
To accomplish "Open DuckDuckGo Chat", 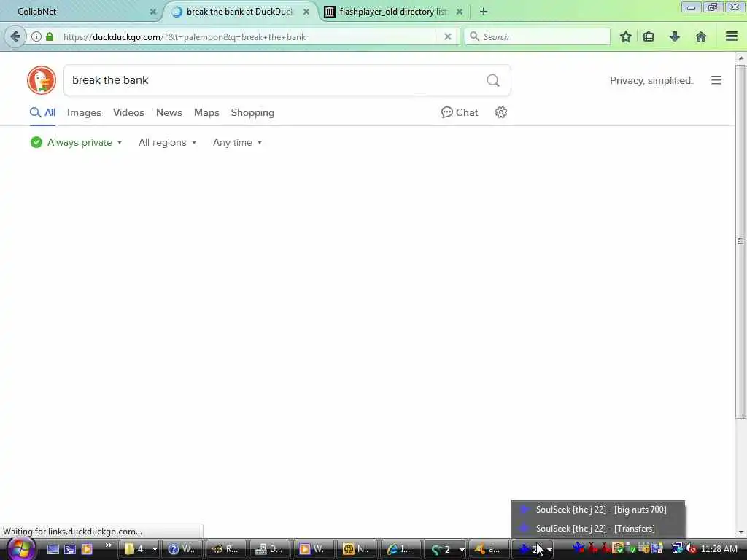I will (x=460, y=112).
